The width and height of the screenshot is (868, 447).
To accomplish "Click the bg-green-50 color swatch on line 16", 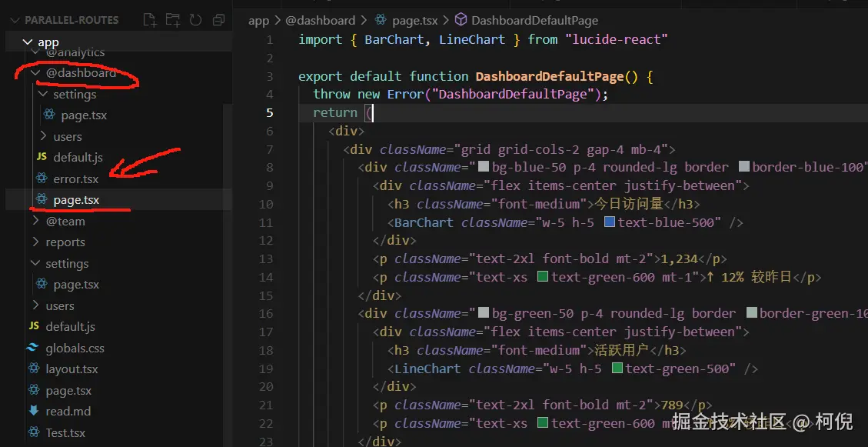I will click(x=484, y=313).
